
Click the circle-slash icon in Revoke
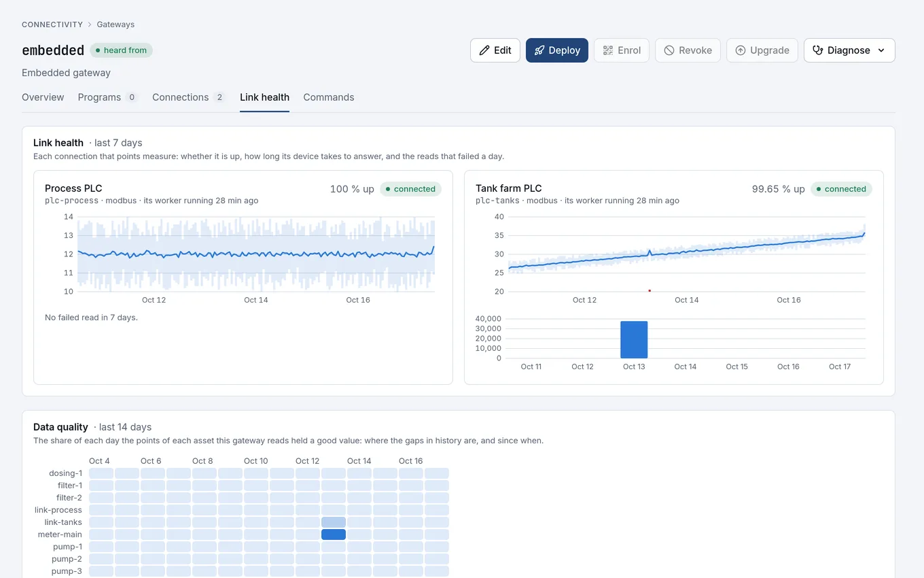pos(669,50)
